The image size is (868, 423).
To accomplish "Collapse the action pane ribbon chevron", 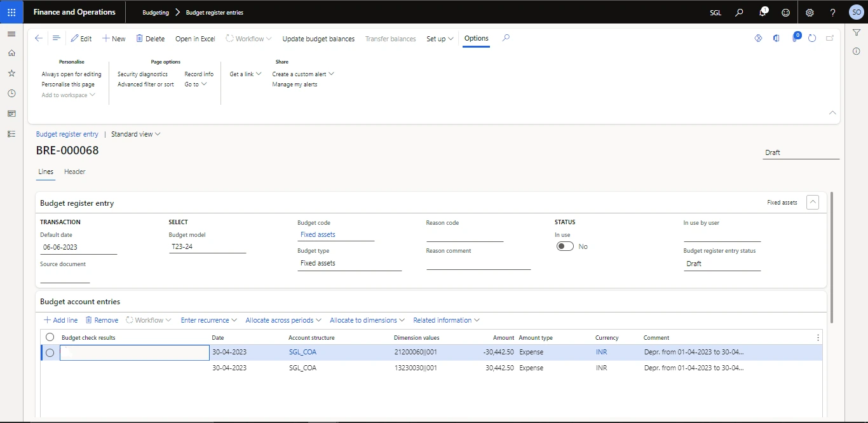I will click(x=832, y=112).
